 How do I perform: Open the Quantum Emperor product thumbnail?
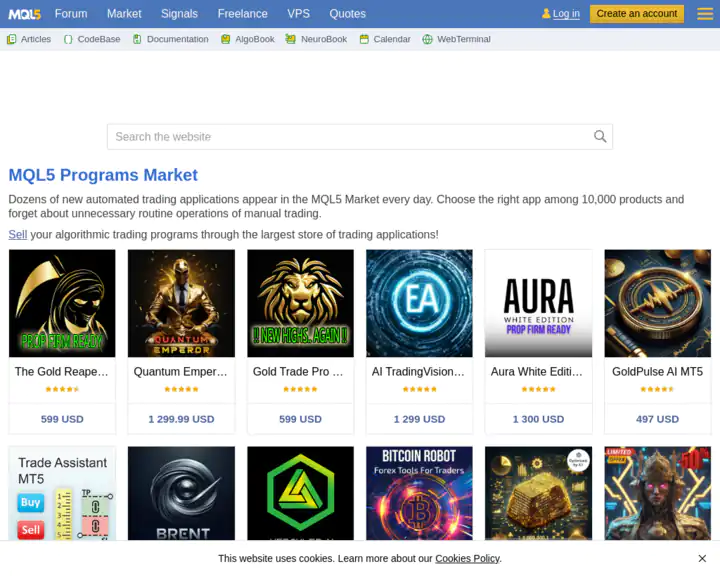point(181,303)
